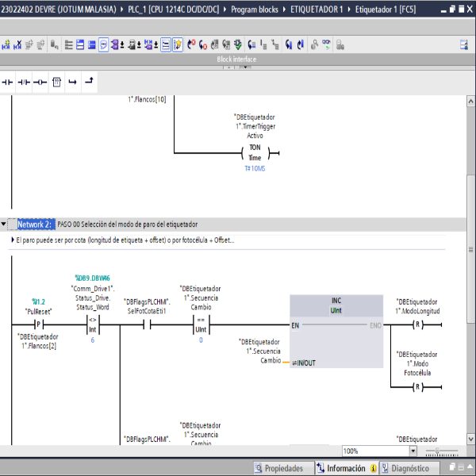Select the Status_Word not-equal Int comparator
476x476 pixels.
[x=93, y=324]
